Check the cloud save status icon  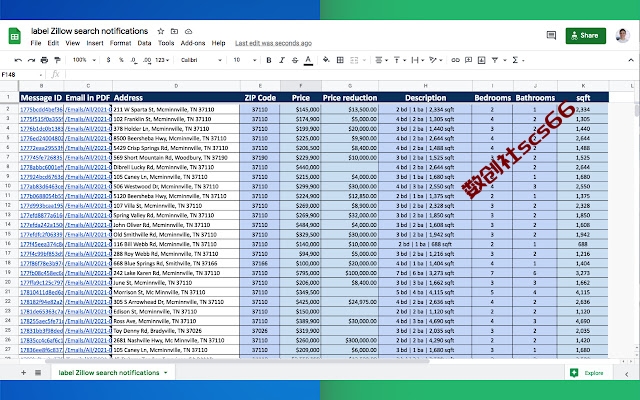click(x=188, y=31)
